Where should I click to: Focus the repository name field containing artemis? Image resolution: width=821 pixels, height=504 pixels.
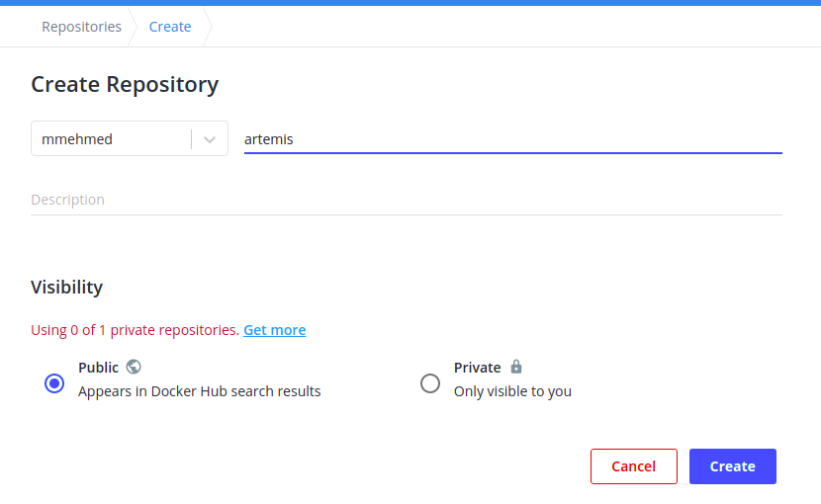click(x=512, y=139)
